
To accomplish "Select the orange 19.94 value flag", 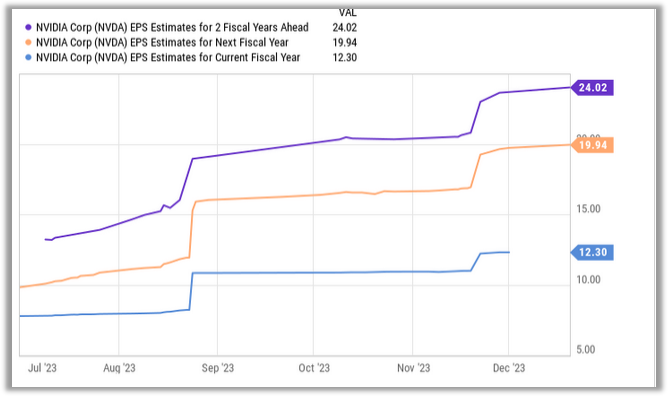I will click(592, 145).
